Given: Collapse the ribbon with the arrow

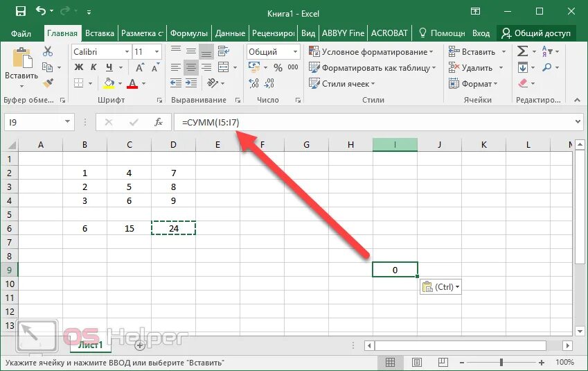Looking at the screenshot, I should 577,100.
